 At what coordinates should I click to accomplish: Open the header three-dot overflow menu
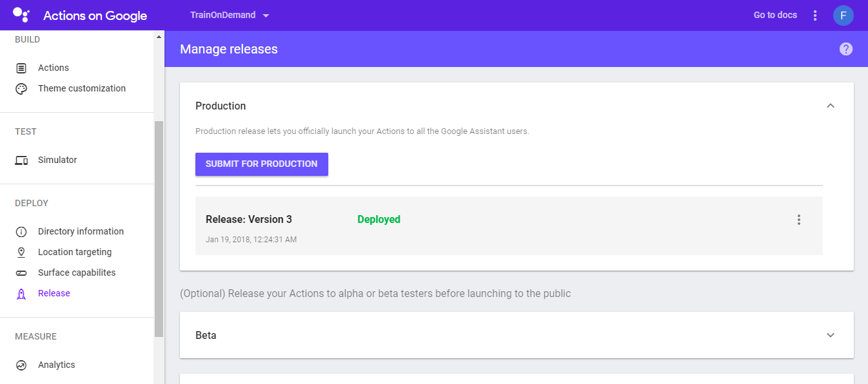point(815,15)
